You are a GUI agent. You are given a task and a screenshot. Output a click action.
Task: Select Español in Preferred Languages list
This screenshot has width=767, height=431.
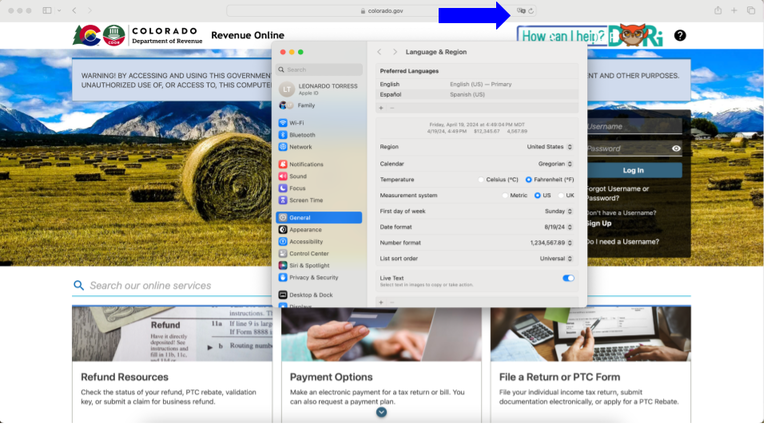pyautogui.click(x=390, y=94)
